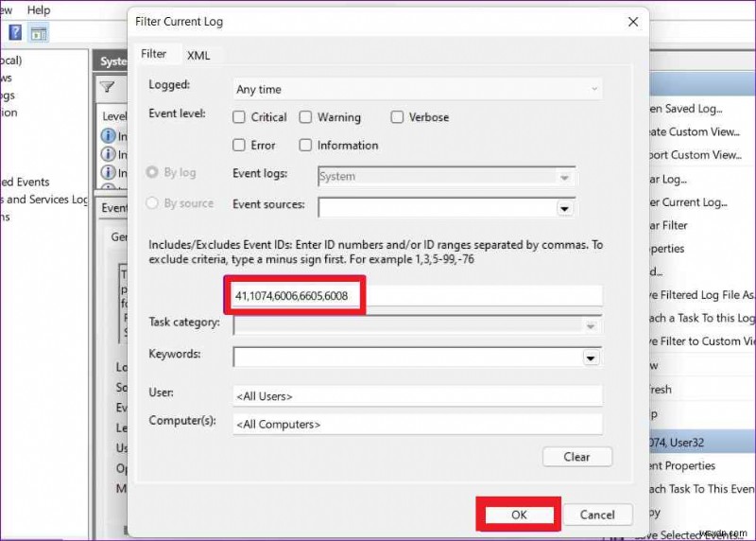
Task: Click Save Filter to Custom View action
Action: (x=702, y=341)
